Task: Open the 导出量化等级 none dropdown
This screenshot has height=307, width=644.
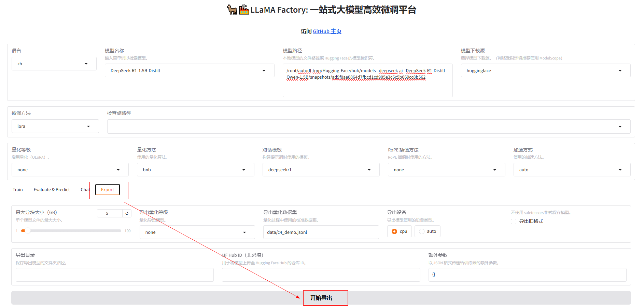Action: (197, 232)
